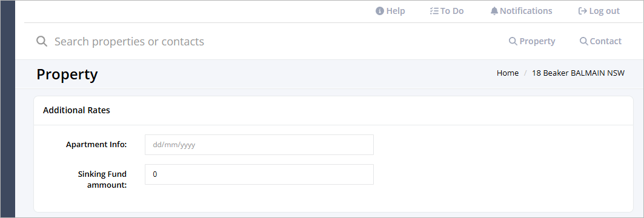Click the Sinking Fund amount field
This screenshot has height=218, width=644.
click(x=259, y=174)
